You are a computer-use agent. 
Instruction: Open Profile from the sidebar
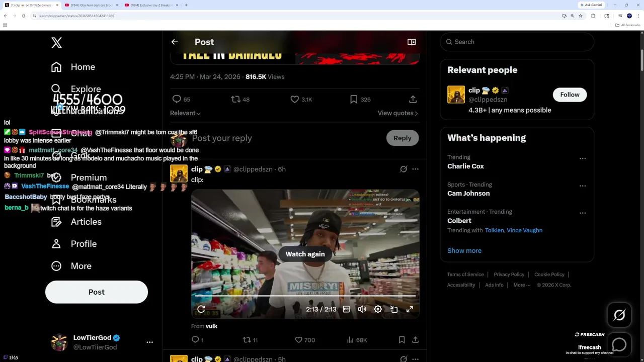[x=74, y=244]
